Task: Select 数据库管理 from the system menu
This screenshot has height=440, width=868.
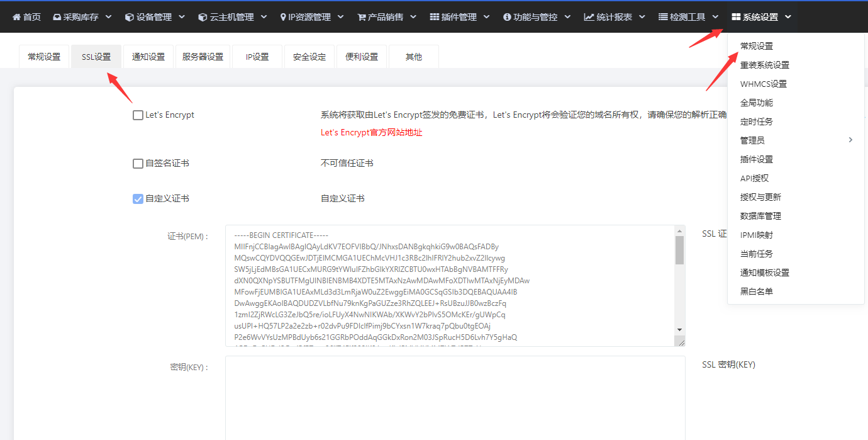Action: (760, 216)
